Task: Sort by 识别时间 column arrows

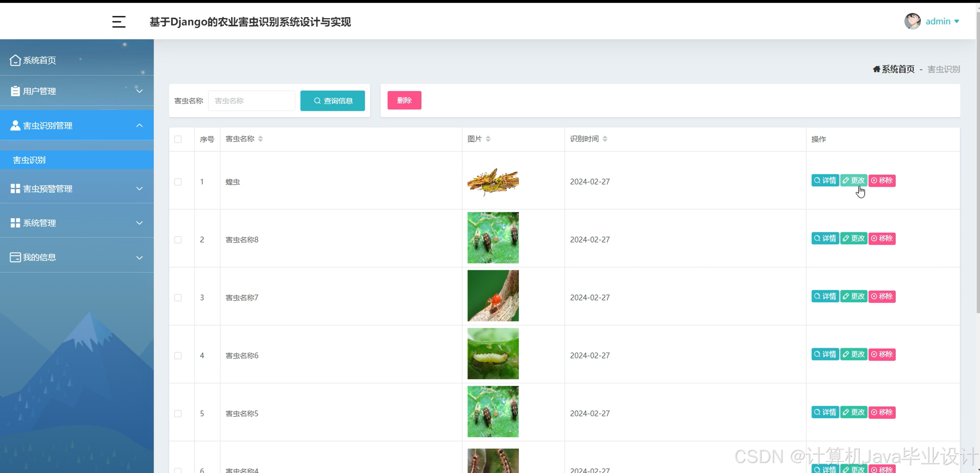Action: [605, 139]
